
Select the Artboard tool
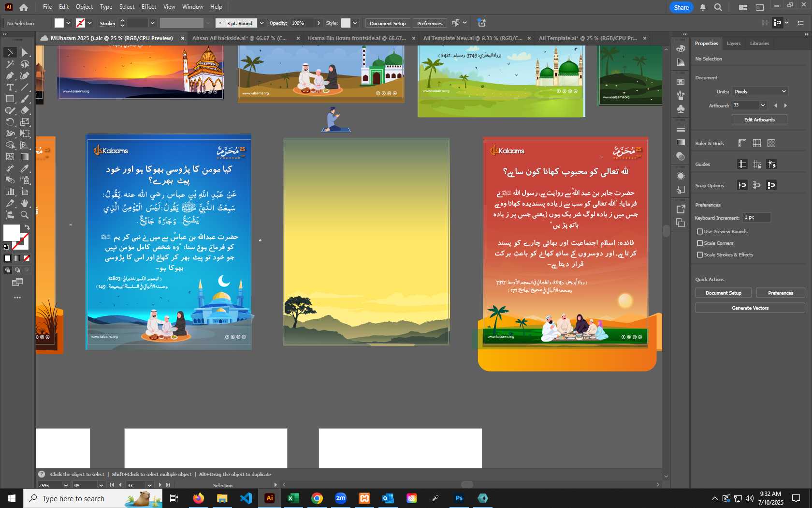(25, 192)
